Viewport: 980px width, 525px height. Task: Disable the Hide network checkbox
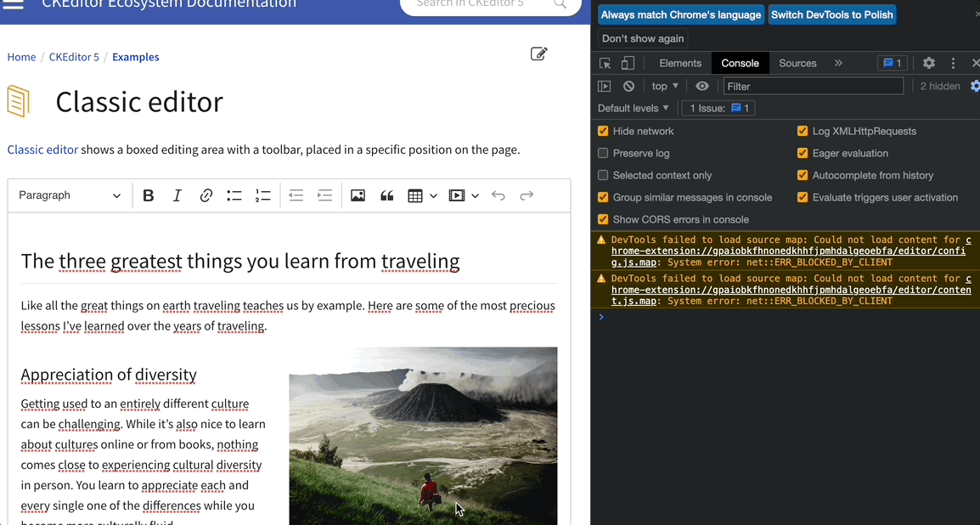tap(602, 131)
